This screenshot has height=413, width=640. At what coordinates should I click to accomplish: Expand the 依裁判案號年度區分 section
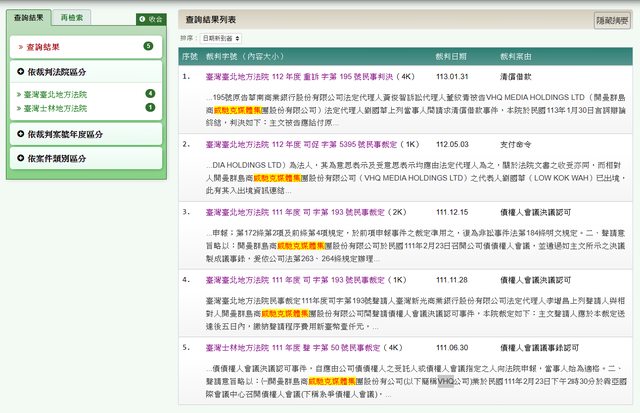click(66, 133)
